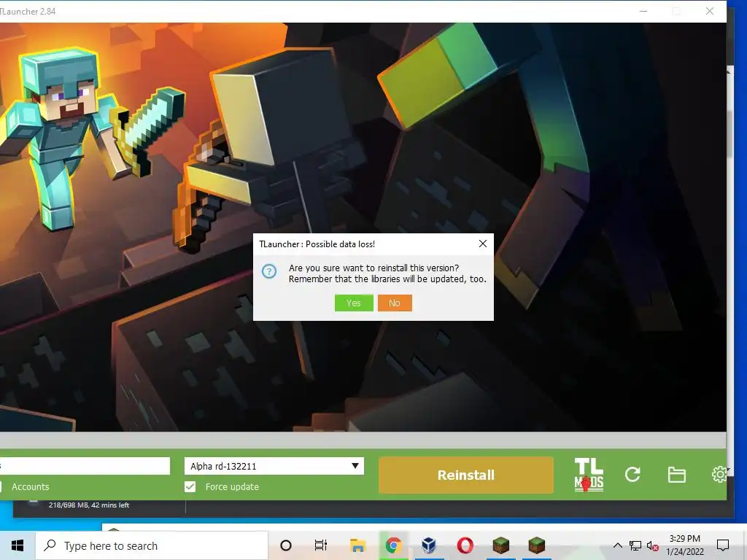Click the Type here to search box

(x=152, y=545)
